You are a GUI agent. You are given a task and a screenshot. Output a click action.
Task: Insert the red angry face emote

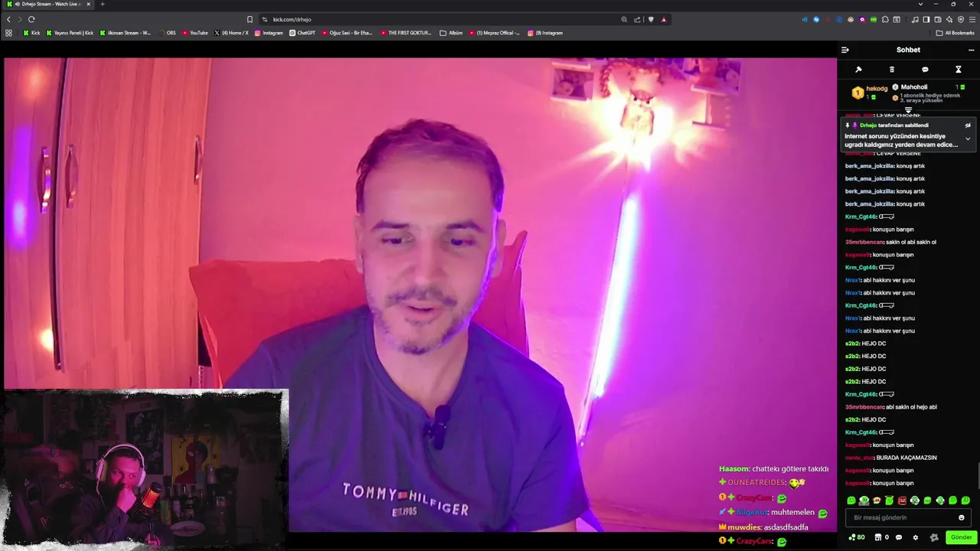coord(902,500)
